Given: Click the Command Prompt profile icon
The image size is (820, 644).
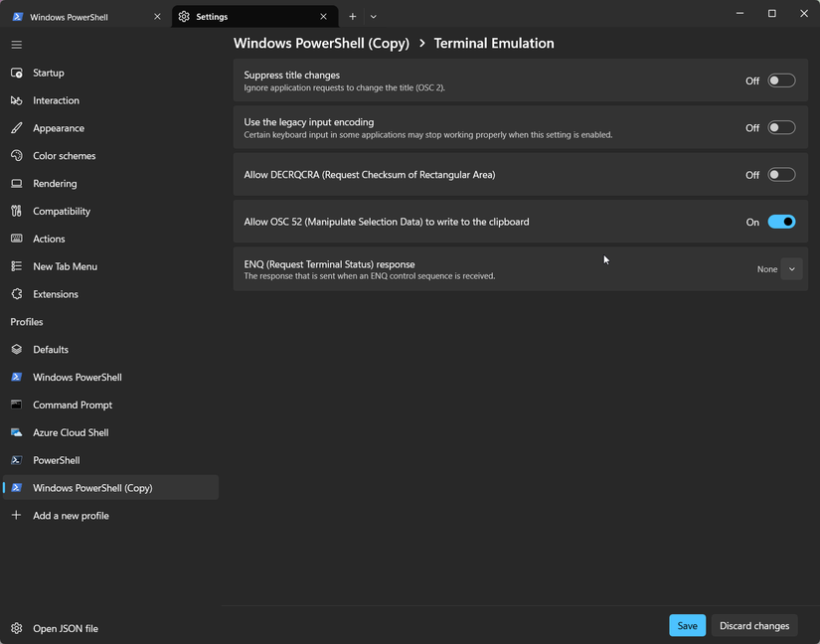Looking at the screenshot, I should click(x=17, y=405).
